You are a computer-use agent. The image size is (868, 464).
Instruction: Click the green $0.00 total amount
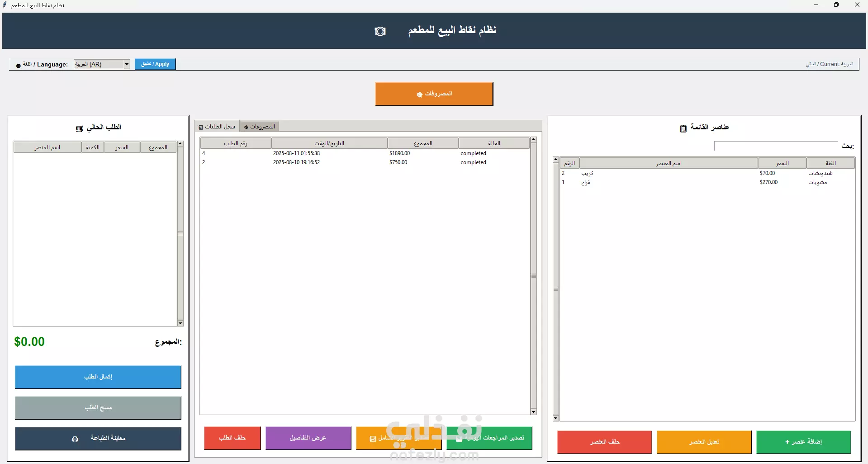point(29,342)
